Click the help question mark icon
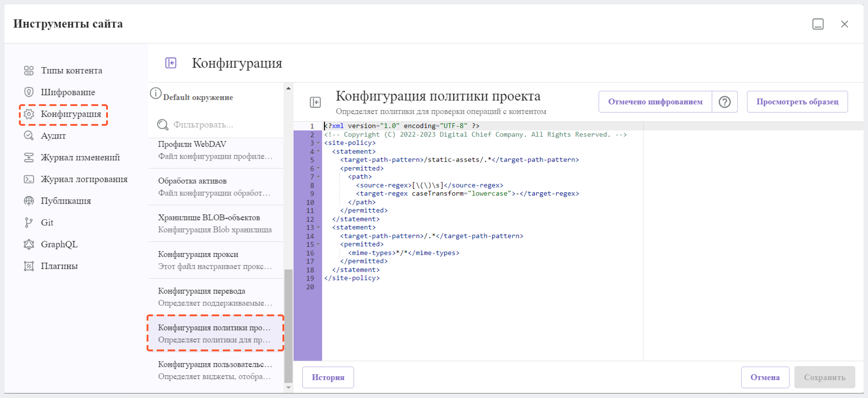Viewport: 868px width, 398px height. coord(724,102)
